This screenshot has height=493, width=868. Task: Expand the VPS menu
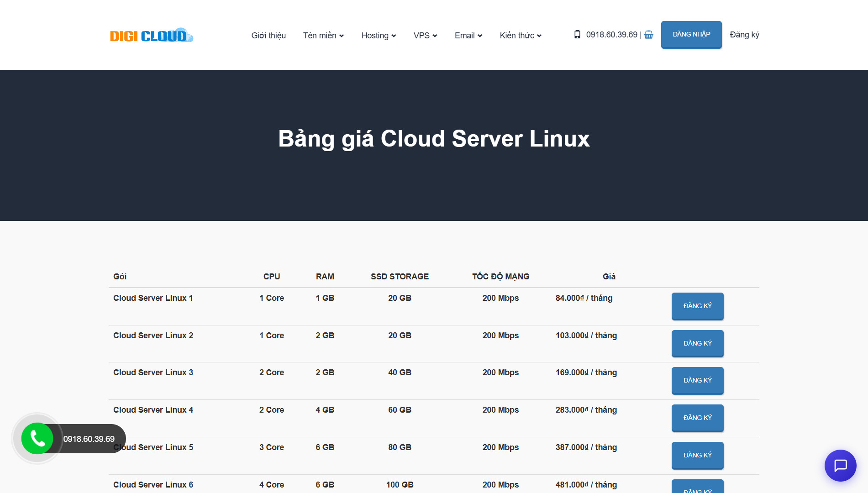tap(425, 36)
